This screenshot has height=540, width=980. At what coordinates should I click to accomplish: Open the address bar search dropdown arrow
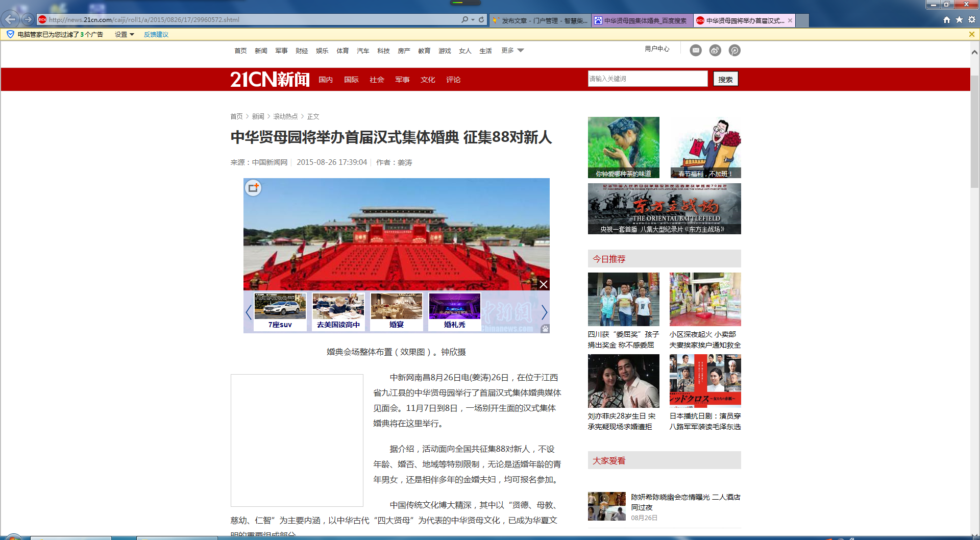pyautogui.click(x=473, y=19)
